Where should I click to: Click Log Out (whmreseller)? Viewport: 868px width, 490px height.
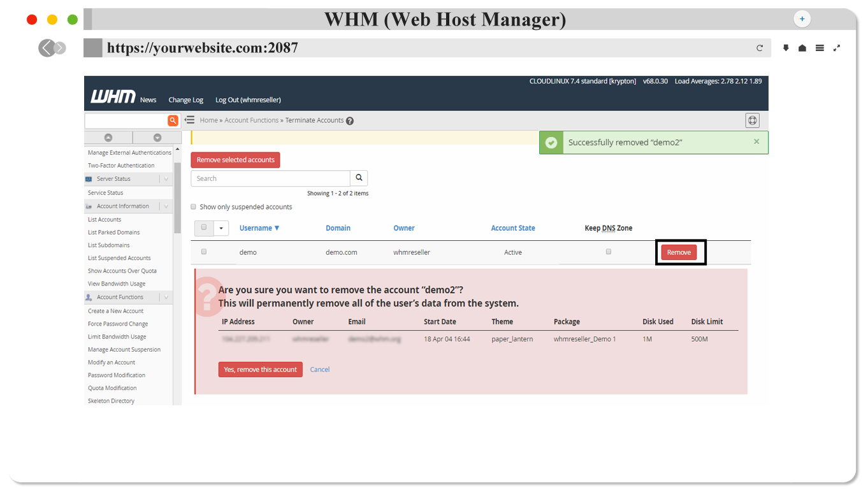[x=248, y=100]
